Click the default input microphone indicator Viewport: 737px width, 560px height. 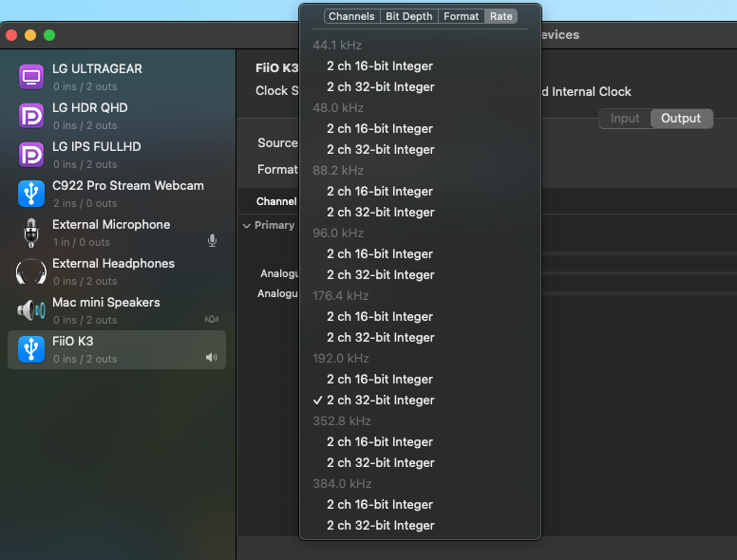point(213,240)
